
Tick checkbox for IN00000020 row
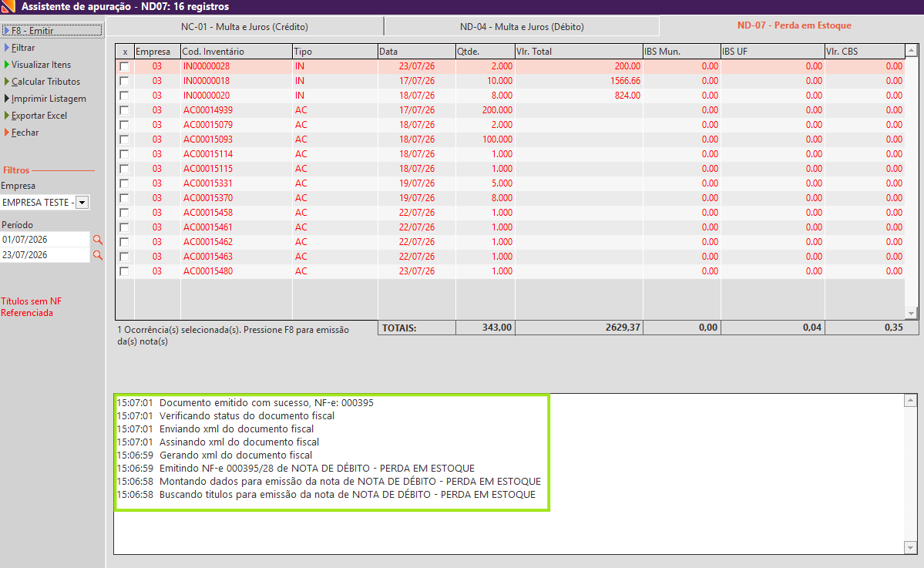(124, 96)
